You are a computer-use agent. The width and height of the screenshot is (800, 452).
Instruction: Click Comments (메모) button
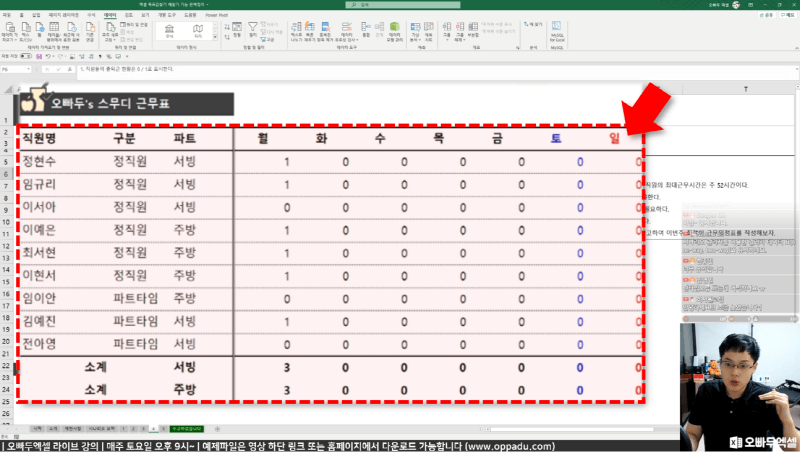pyautogui.click(x=788, y=15)
